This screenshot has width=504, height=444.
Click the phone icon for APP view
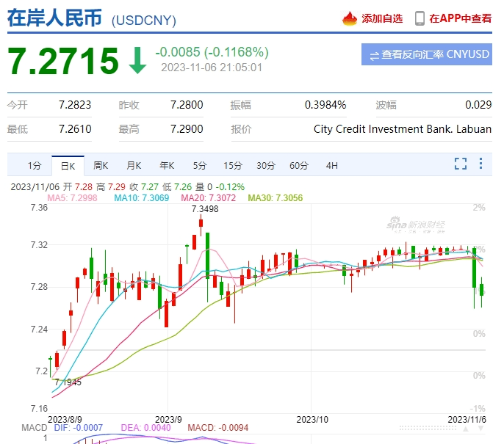tap(420, 18)
